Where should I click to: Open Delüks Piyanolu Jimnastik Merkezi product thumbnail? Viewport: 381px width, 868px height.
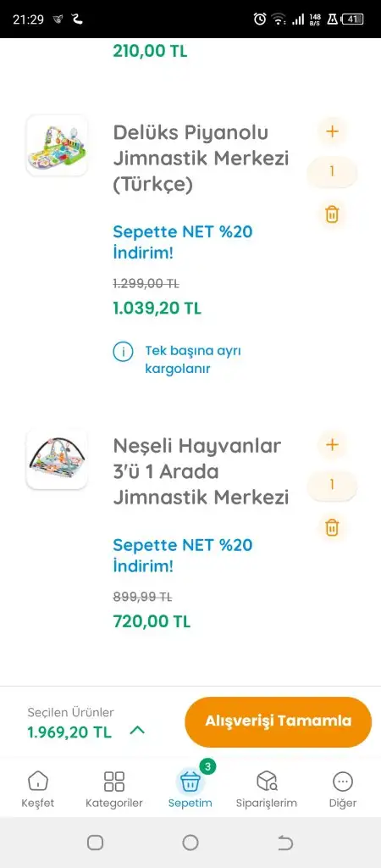pos(57,146)
